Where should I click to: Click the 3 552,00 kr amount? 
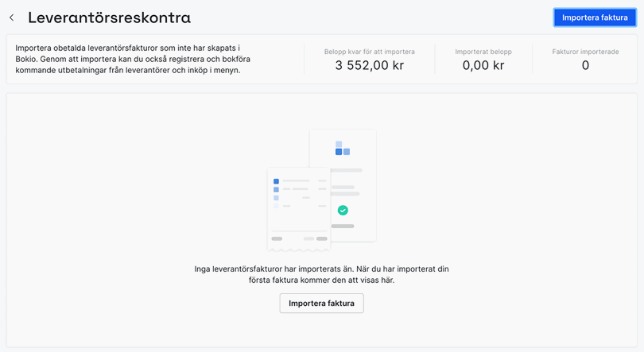369,66
